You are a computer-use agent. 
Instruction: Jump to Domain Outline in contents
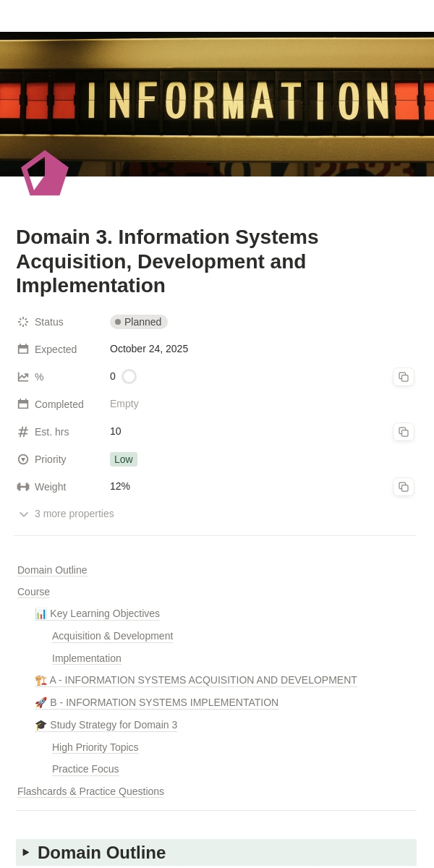[x=52, y=570]
